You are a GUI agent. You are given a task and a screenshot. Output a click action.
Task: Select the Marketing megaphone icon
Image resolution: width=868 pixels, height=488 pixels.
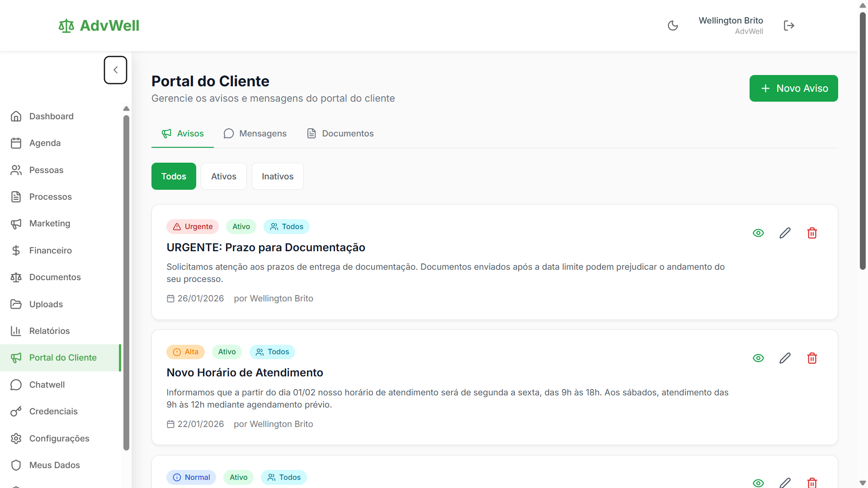tap(16, 223)
